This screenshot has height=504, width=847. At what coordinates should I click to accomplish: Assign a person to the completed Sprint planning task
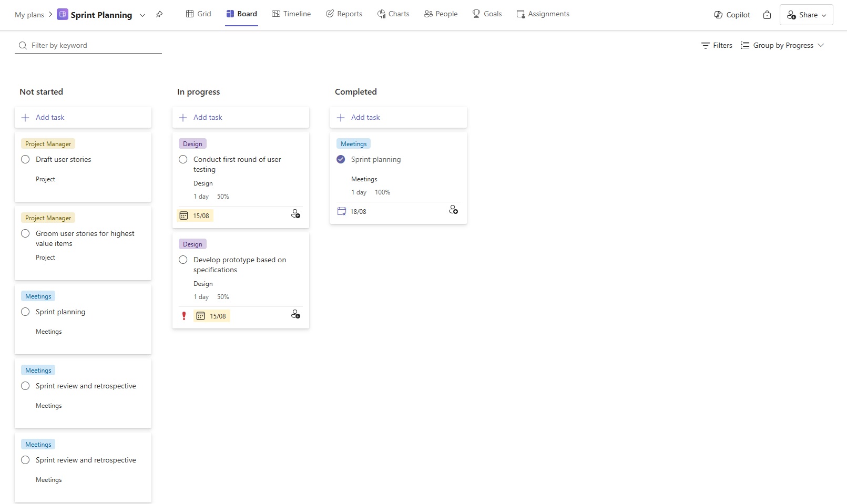pos(453,210)
